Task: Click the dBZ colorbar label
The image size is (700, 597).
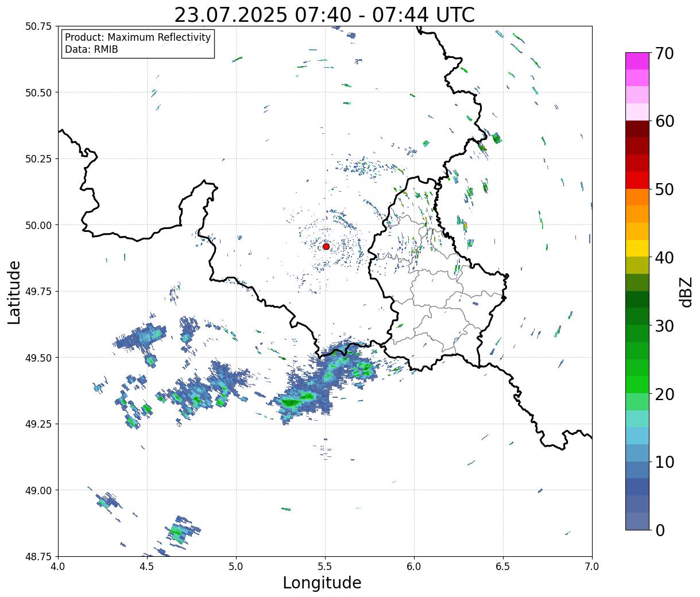Action: 685,292
